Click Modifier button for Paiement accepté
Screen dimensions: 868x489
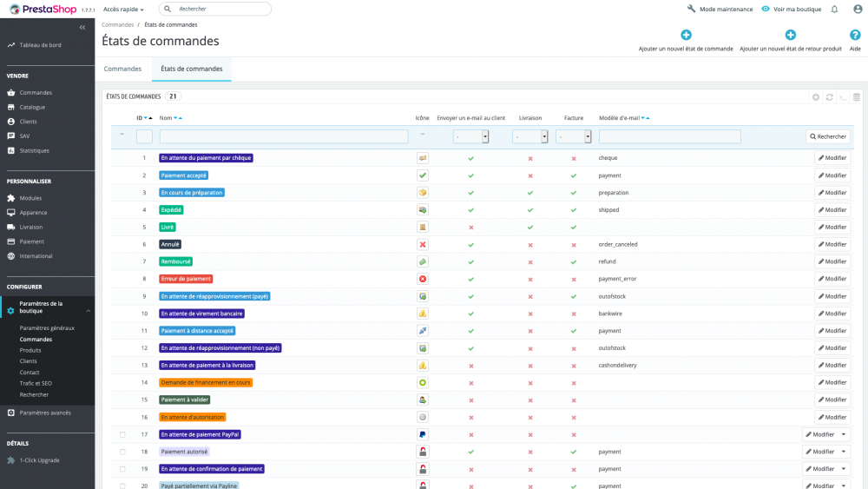pos(832,175)
